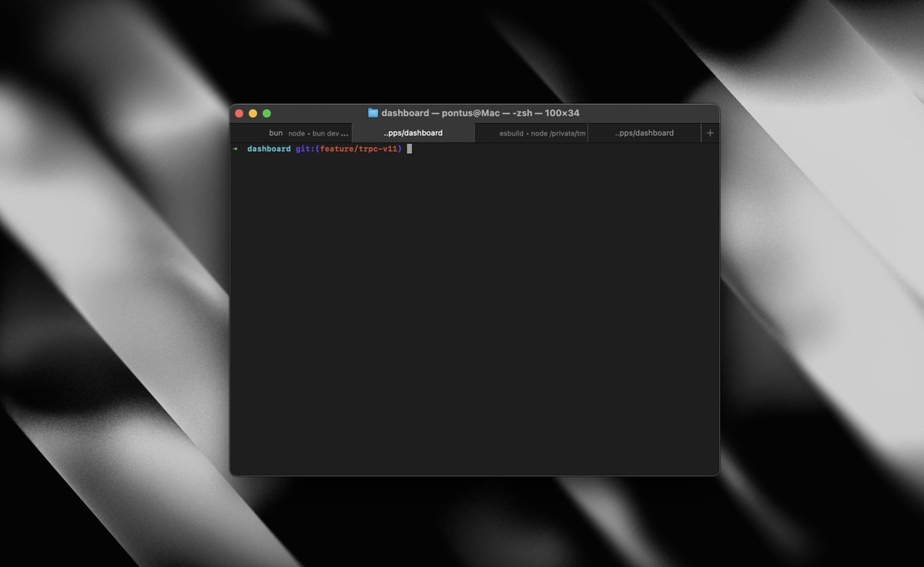
Task: Click the green prompt arrow
Action: pos(235,149)
